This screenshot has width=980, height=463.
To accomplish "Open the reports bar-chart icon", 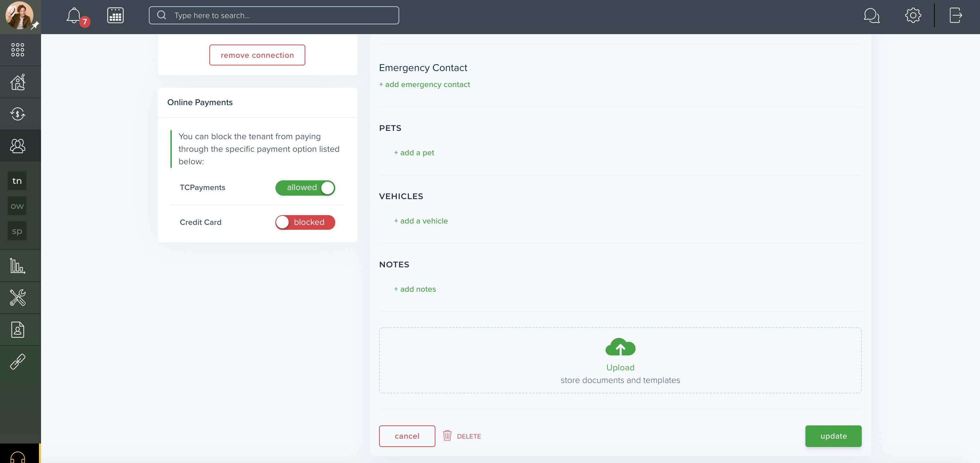I will point(17,266).
